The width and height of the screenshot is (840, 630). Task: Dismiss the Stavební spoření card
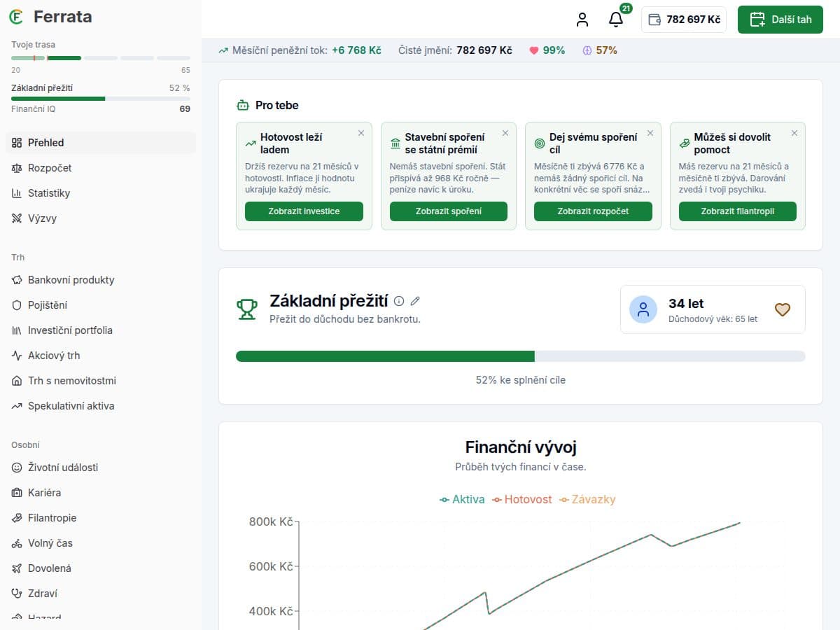pos(505,133)
